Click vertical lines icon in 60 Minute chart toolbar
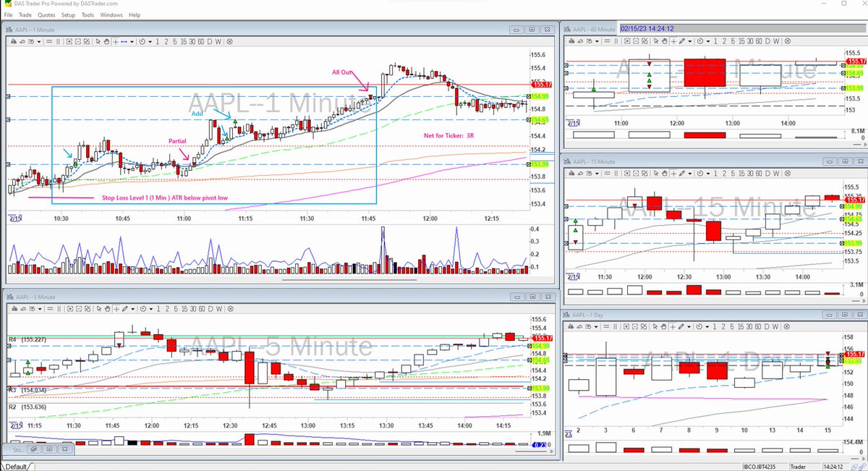Viewport: 868px width, 471px height. click(x=616, y=42)
